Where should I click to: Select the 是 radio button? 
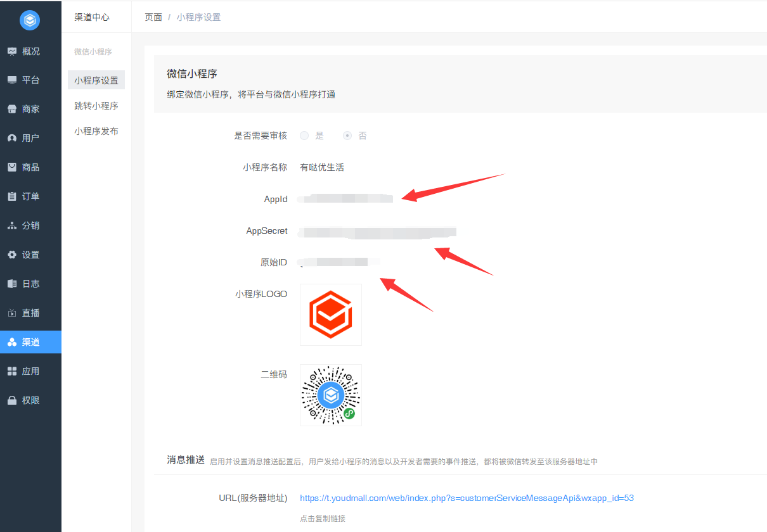(x=304, y=136)
